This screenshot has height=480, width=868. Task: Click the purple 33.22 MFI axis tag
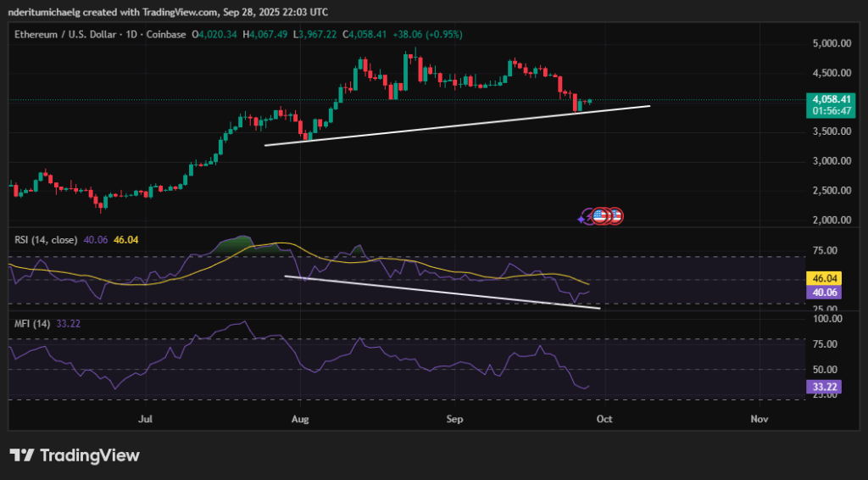coord(824,387)
